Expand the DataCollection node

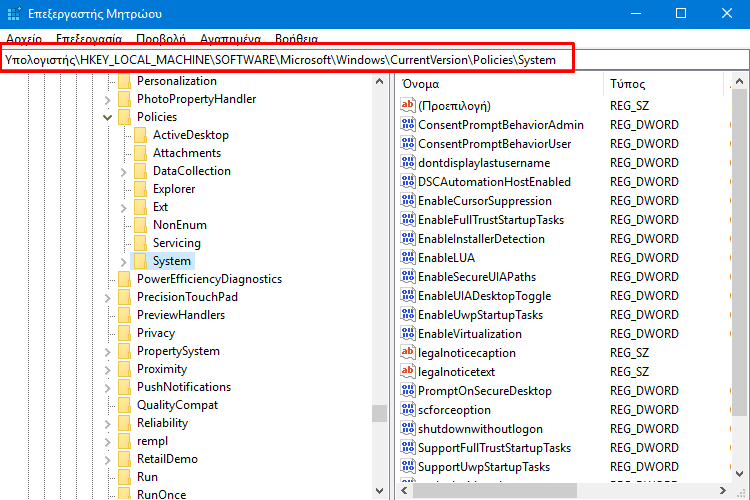click(x=124, y=172)
